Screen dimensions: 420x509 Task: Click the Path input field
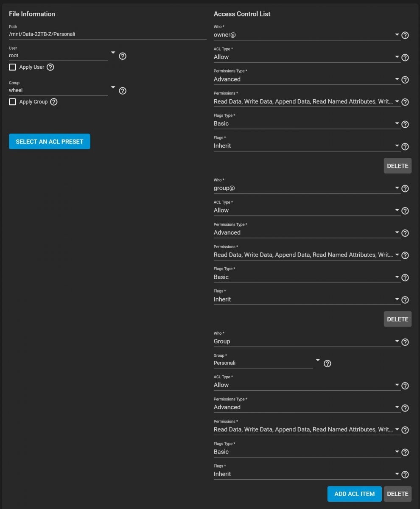point(108,34)
